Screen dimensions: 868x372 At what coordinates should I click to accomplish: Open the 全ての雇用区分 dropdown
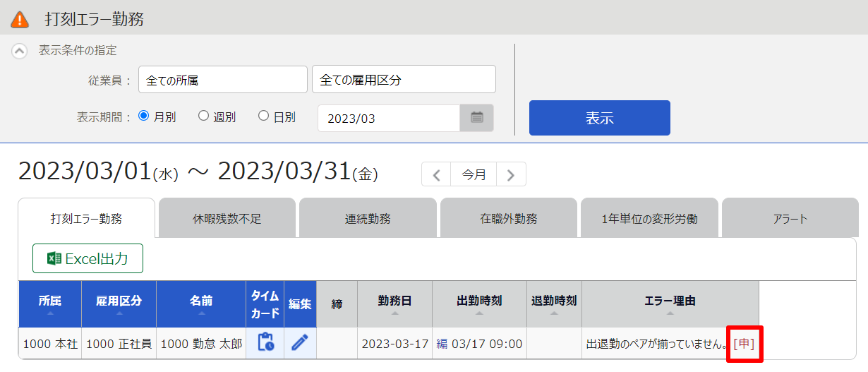coord(404,80)
